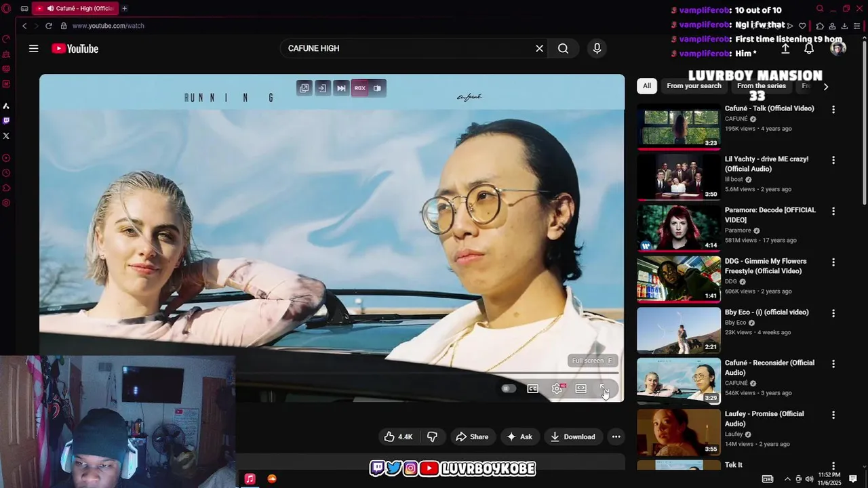Viewport: 868px width, 488px height.
Task: Show more filter chips with arrow
Action: click(825, 86)
